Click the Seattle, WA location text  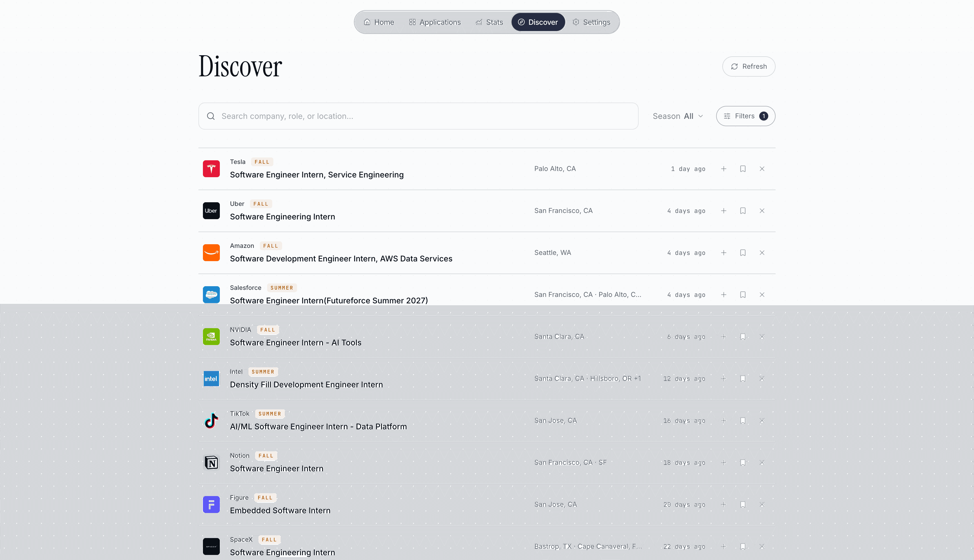click(552, 253)
